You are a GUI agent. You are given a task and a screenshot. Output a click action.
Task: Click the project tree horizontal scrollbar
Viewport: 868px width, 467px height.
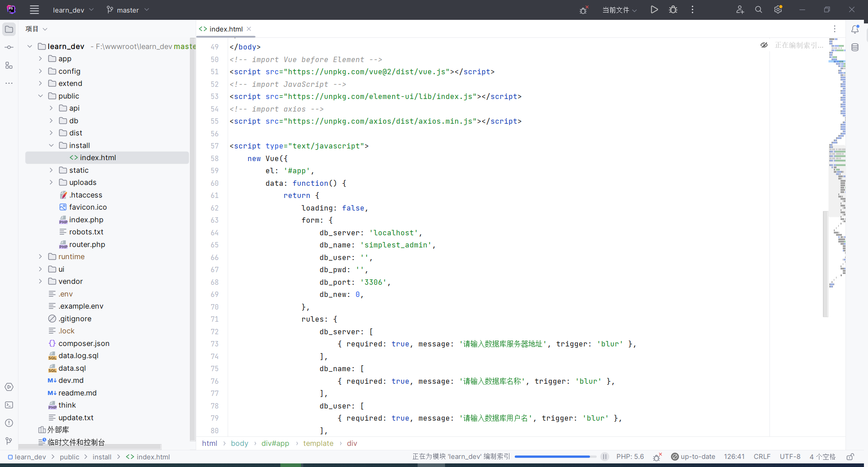pyautogui.click(x=90, y=447)
